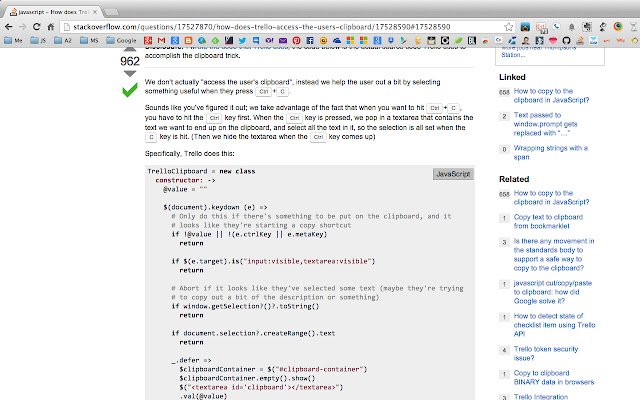Open the Pinterest bookmark

tap(296, 40)
